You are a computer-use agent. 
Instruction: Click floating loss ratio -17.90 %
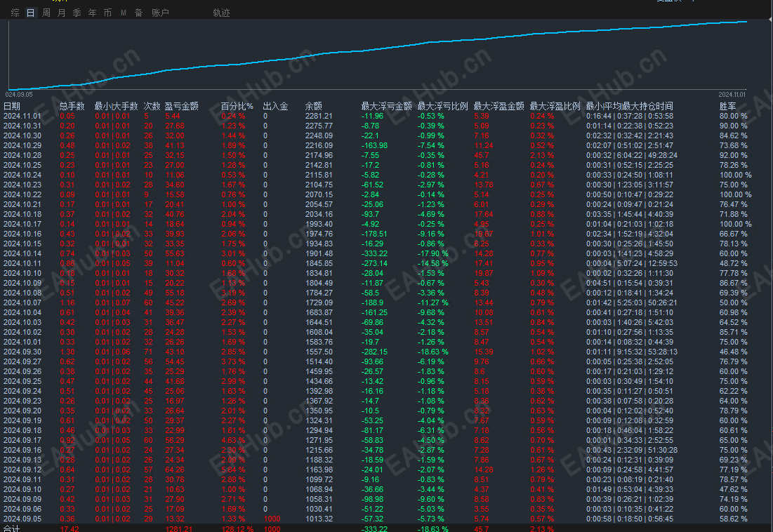[x=433, y=253]
